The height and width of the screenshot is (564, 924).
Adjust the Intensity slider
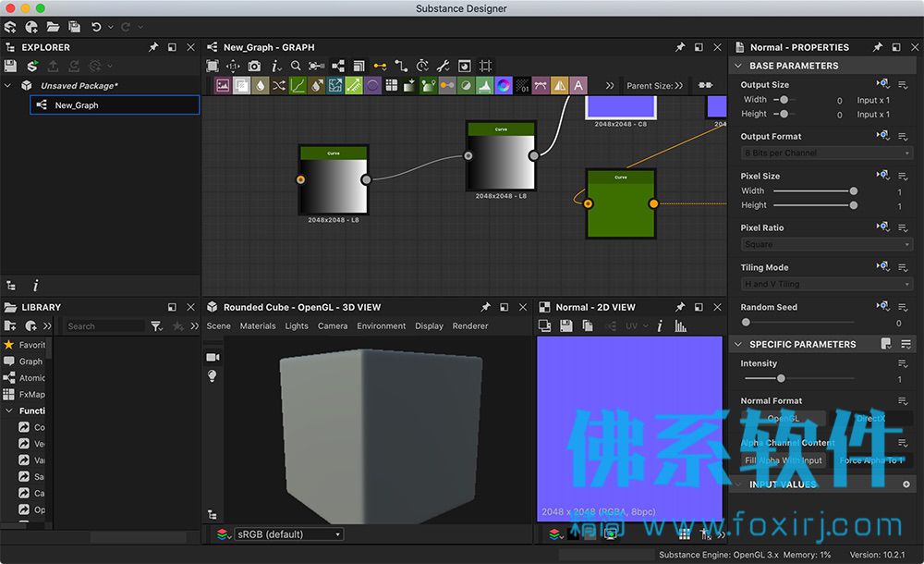pos(781,378)
